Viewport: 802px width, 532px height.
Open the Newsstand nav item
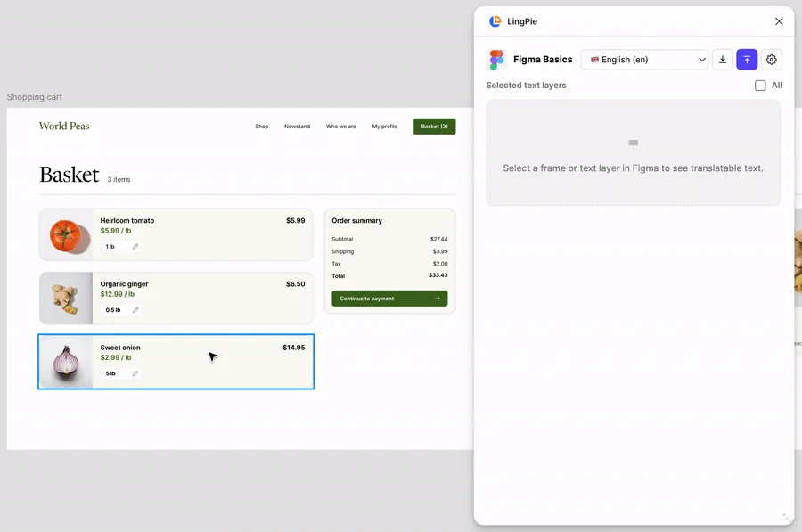point(297,127)
